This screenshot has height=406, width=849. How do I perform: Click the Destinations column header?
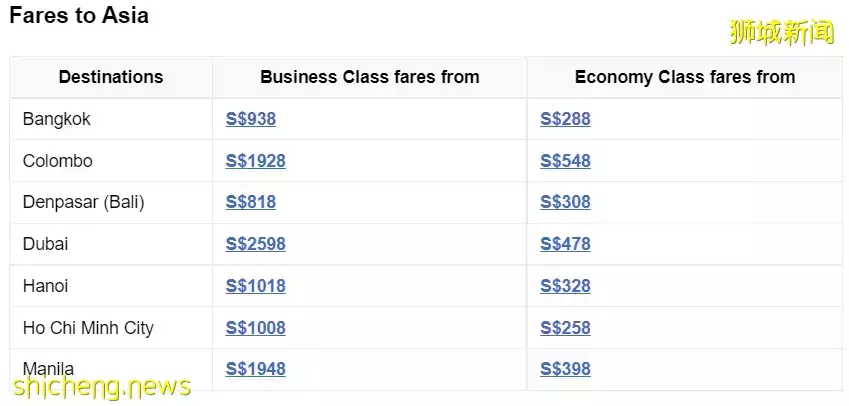111,77
